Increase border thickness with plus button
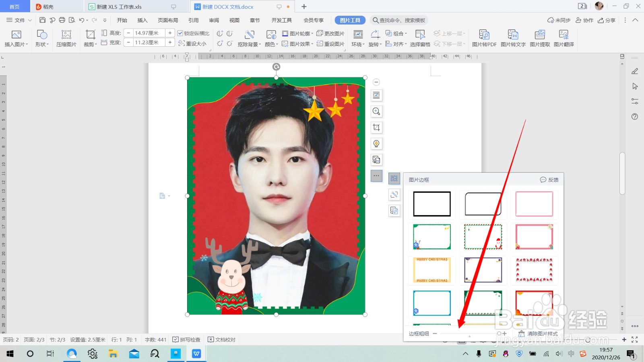The height and width of the screenshot is (362, 644). (504, 333)
